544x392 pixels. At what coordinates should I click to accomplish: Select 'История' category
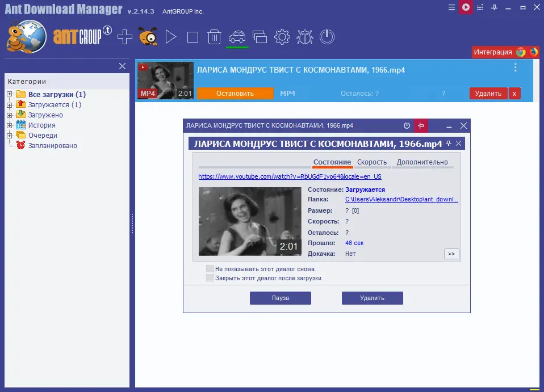pos(41,125)
